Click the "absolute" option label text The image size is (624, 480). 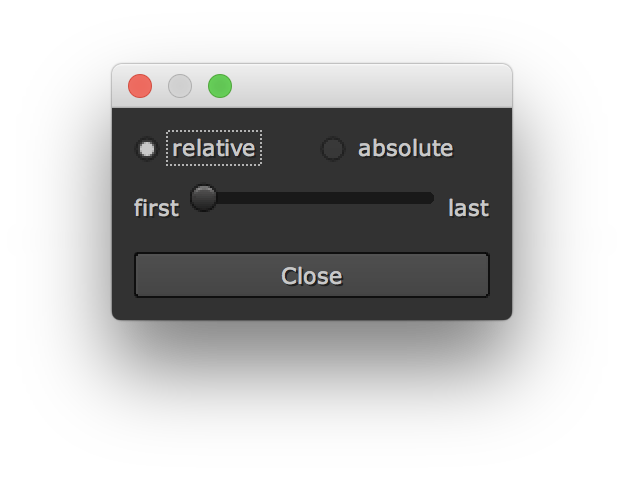click(405, 149)
